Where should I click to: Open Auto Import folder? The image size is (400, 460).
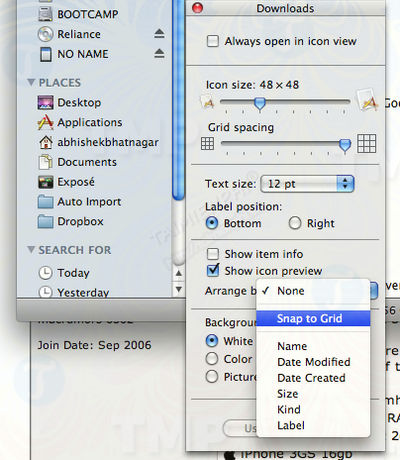79,202
